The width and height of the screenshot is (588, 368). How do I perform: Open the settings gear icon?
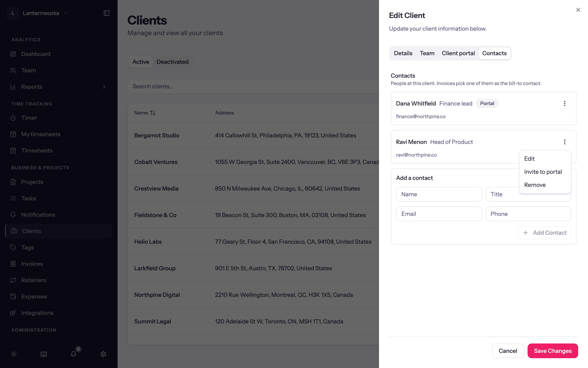point(103,354)
